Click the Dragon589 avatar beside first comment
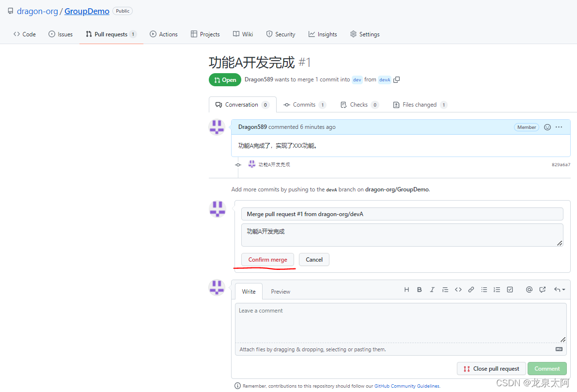 tap(217, 127)
